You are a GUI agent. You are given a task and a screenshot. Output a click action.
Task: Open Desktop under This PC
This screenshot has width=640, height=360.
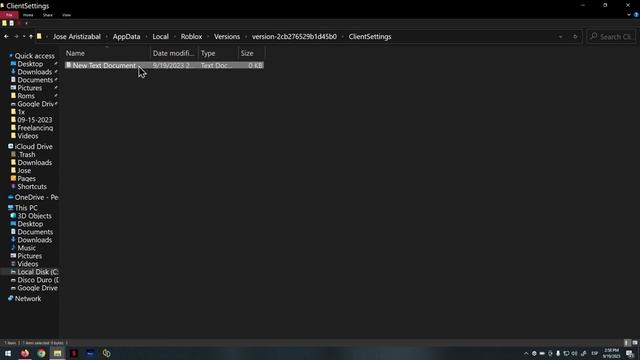(30, 224)
